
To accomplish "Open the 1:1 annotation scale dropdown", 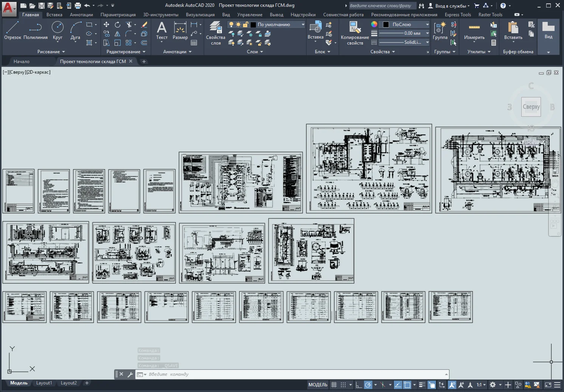I will pos(481,385).
